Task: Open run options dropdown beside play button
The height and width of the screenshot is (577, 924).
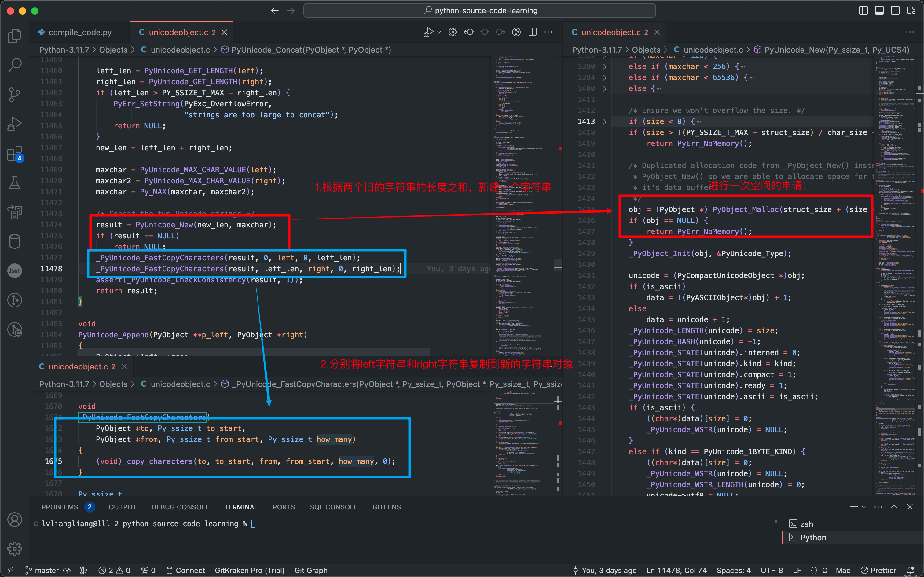Action: click(x=439, y=32)
